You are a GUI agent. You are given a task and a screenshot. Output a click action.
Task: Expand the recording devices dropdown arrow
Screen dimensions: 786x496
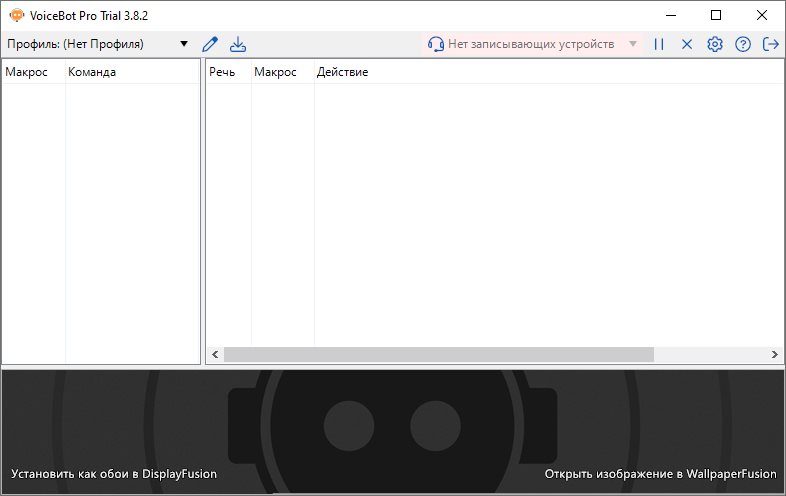coord(633,44)
